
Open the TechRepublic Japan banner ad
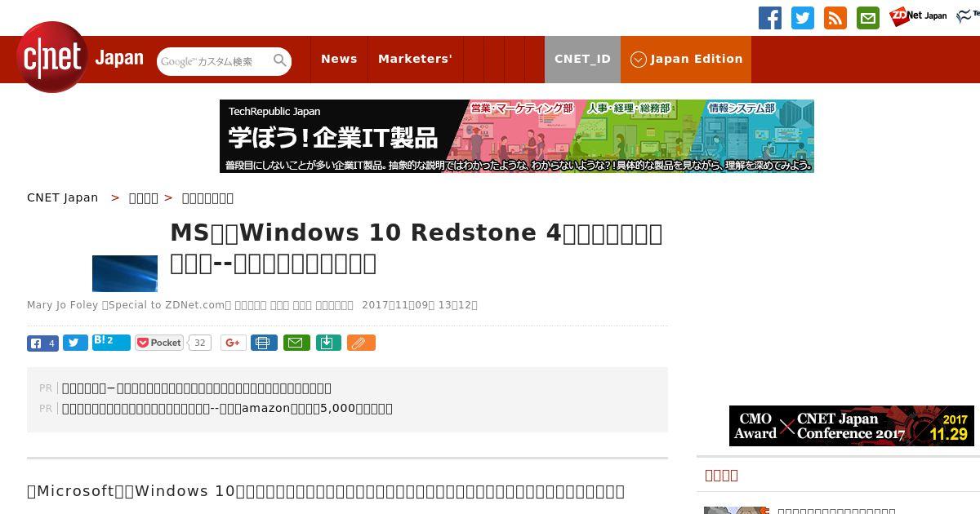click(x=517, y=136)
